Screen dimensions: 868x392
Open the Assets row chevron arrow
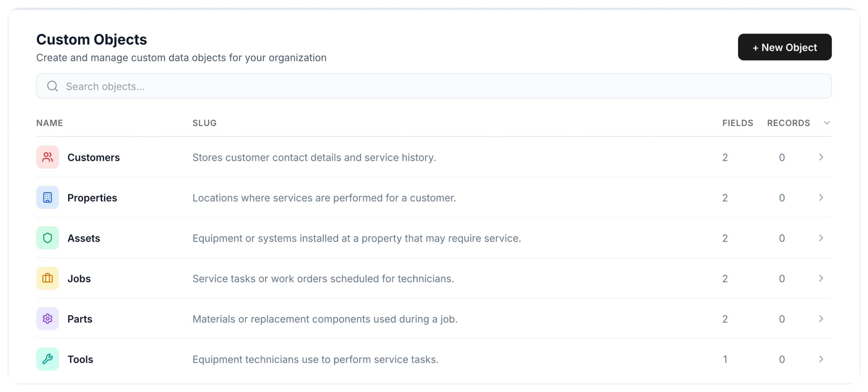(x=821, y=238)
